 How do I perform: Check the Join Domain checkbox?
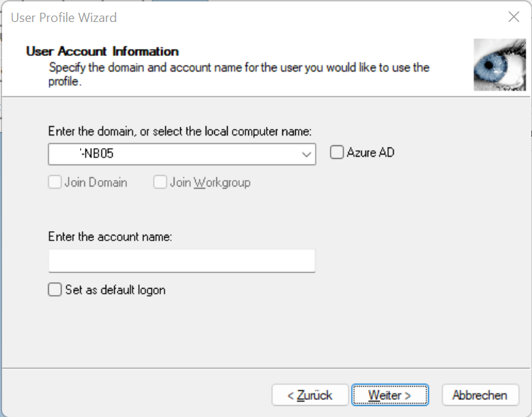pos(55,182)
